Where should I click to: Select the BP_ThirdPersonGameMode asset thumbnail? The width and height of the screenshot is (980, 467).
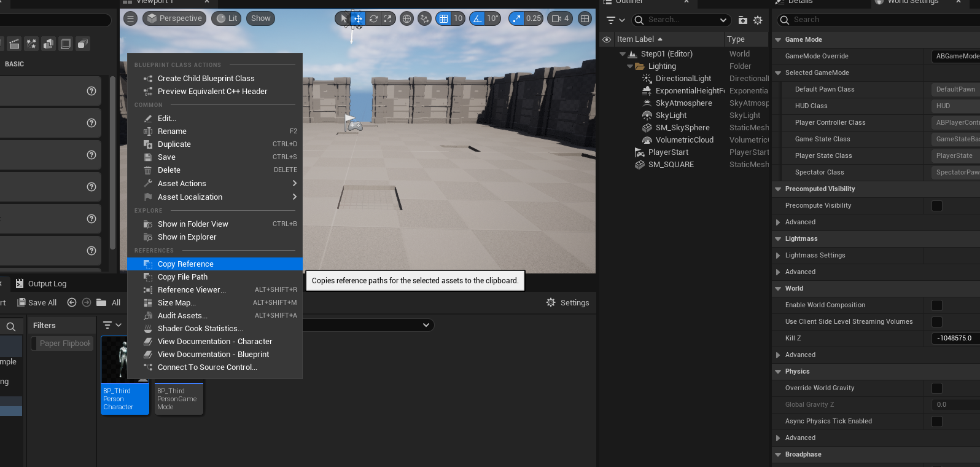(179, 398)
